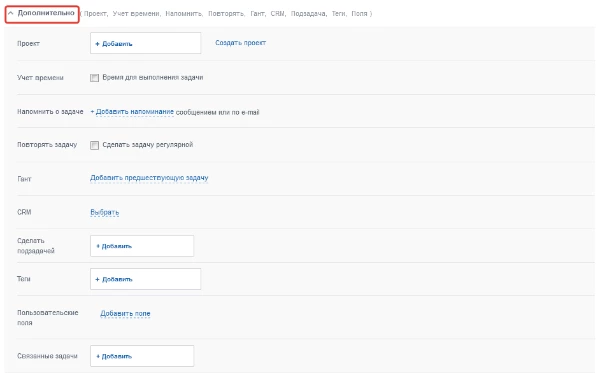Enable Время для выполнения задачи checkbox
Screen dimensions: 600x373
point(94,78)
